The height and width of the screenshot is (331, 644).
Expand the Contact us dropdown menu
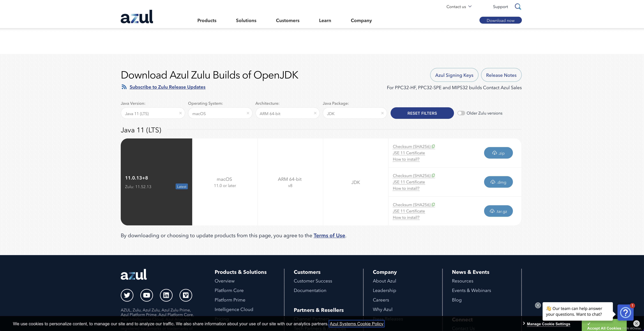click(459, 7)
